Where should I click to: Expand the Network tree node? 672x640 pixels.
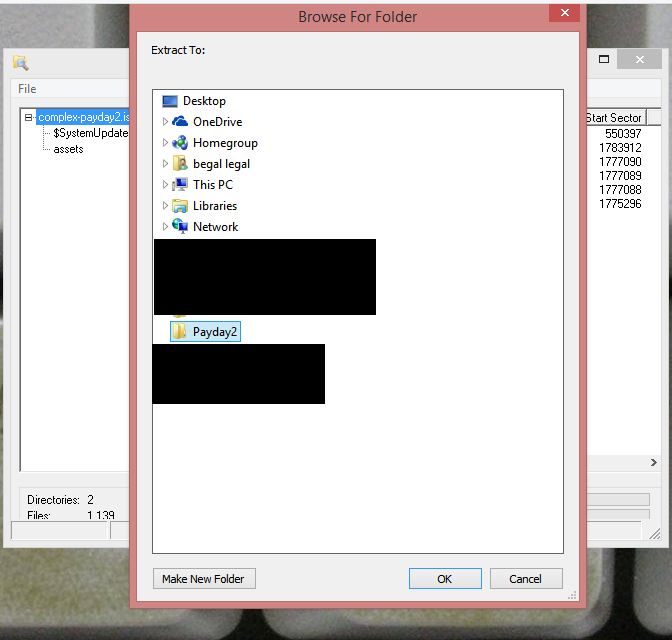coord(165,227)
